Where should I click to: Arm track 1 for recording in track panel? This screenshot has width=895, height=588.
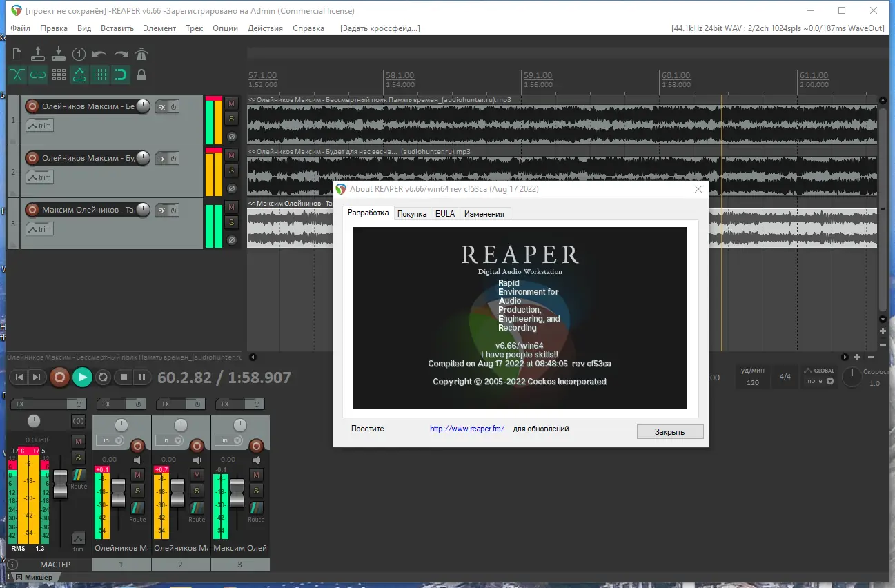(x=32, y=106)
